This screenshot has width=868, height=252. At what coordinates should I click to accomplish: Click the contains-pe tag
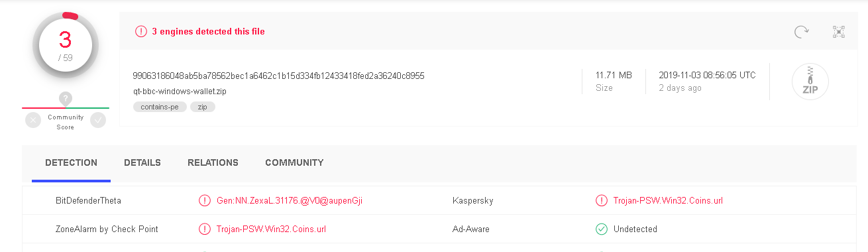[x=160, y=107]
